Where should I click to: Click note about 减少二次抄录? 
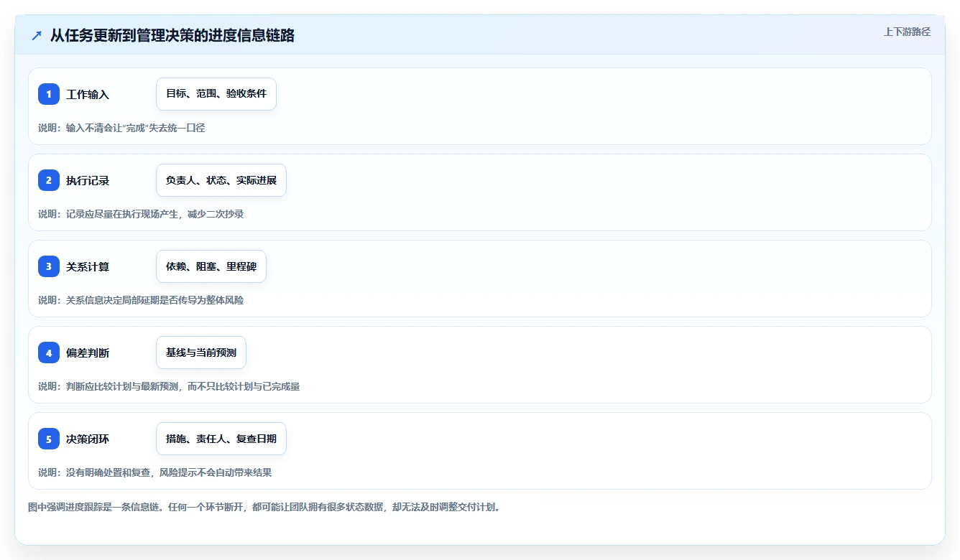pos(141,214)
